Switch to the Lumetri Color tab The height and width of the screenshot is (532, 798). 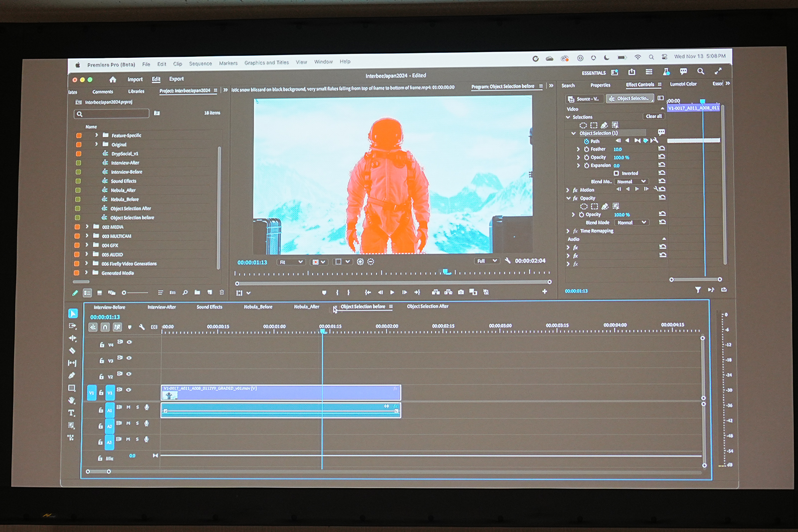683,84
